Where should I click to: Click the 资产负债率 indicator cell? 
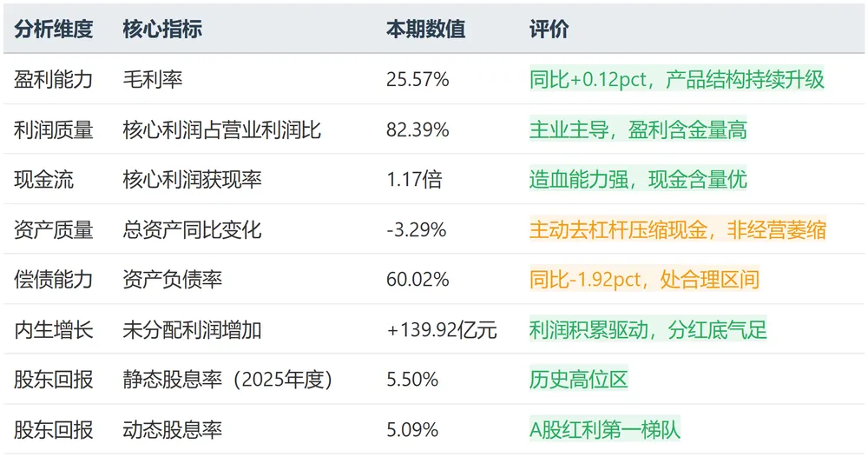(173, 279)
